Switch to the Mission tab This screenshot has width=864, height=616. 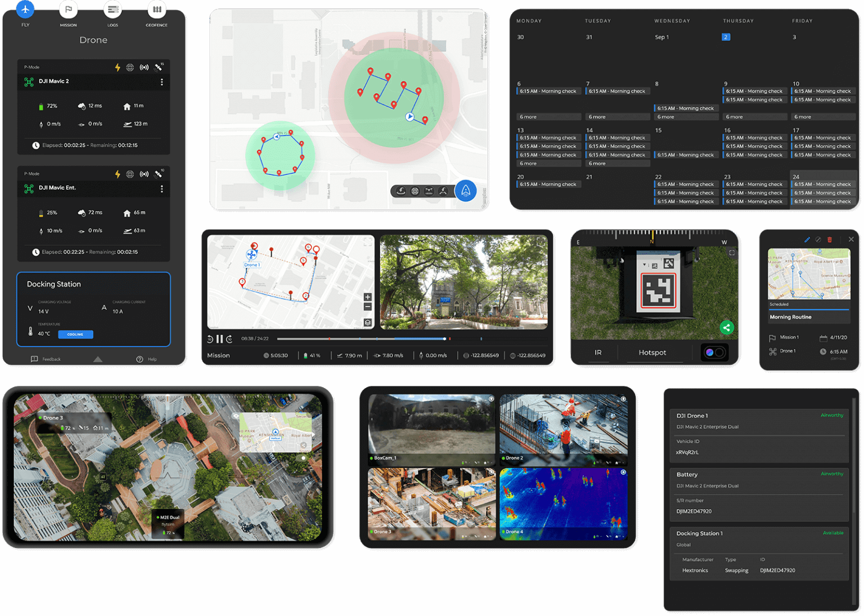69,10
